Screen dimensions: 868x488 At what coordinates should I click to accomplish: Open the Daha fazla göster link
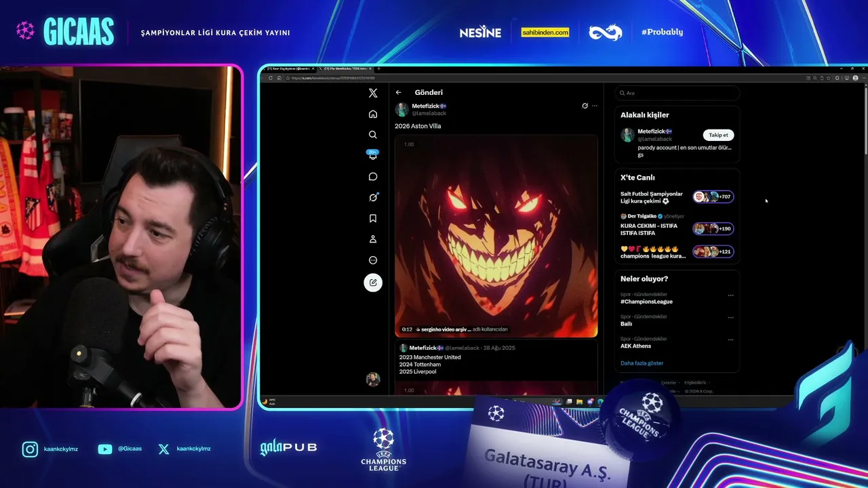point(642,363)
